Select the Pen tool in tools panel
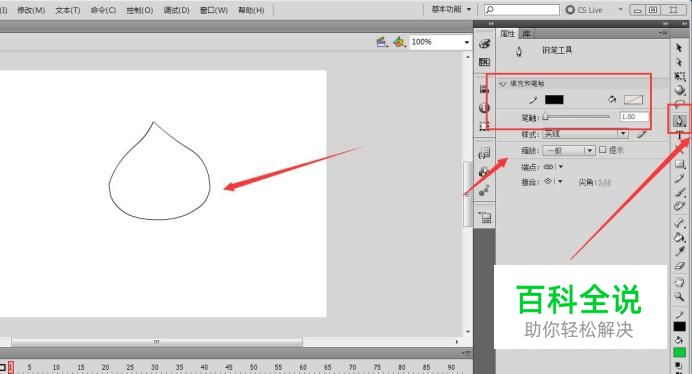This screenshot has height=374, width=692. (x=680, y=120)
